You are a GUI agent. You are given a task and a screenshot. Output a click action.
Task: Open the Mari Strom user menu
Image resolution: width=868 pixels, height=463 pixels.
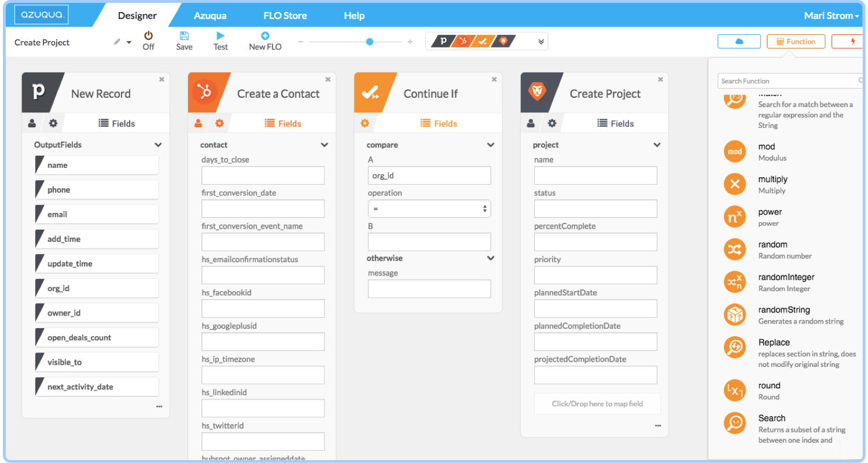point(832,16)
